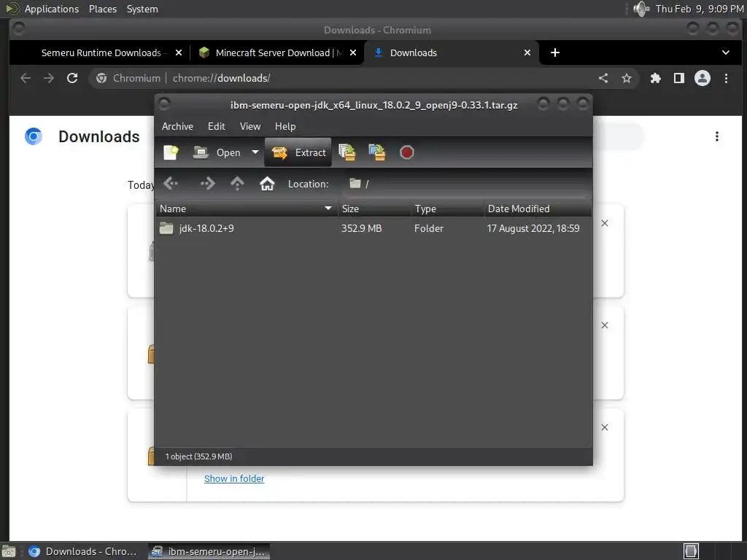Remove the first download entry from the list
747x560 pixels.
click(605, 223)
